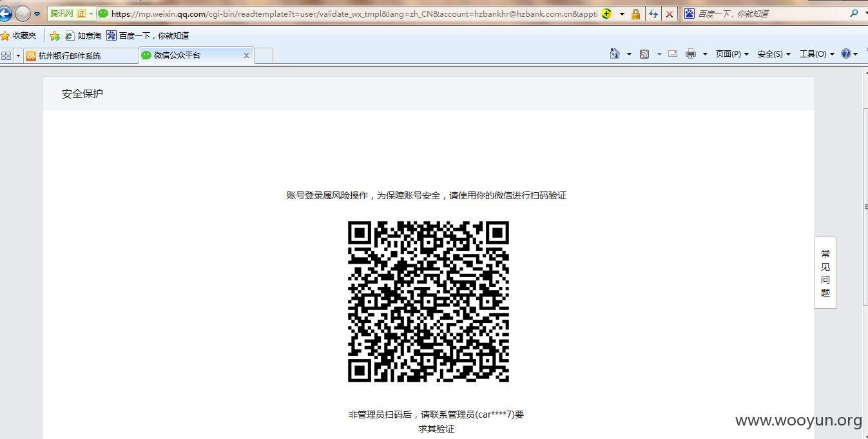Click the 腾讯网 证 certificate badge
Viewport: 868px width, 439px height.
point(67,14)
